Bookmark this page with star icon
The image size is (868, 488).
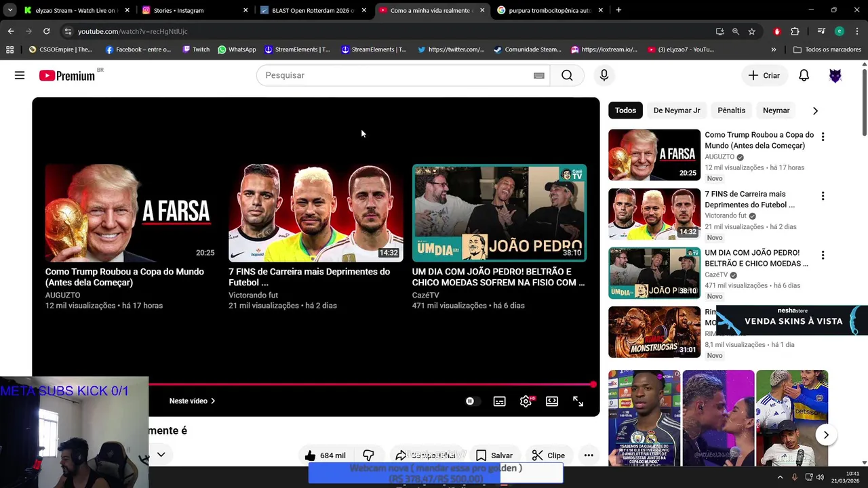(x=751, y=31)
